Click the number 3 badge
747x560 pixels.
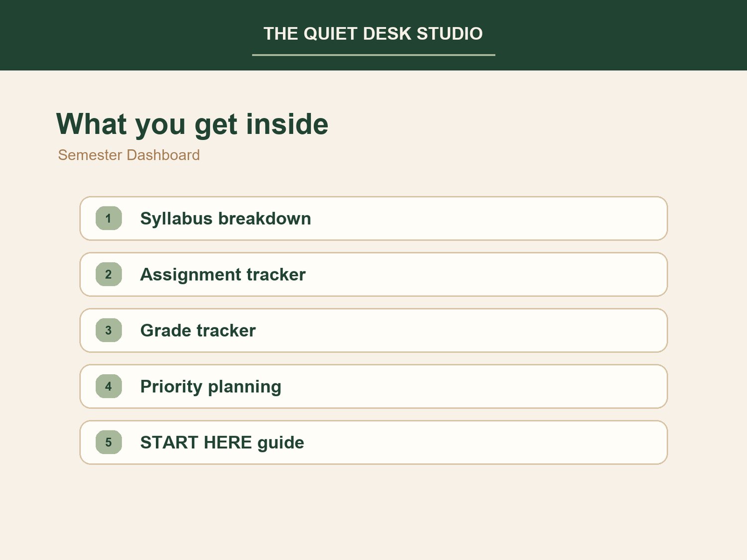point(109,330)
